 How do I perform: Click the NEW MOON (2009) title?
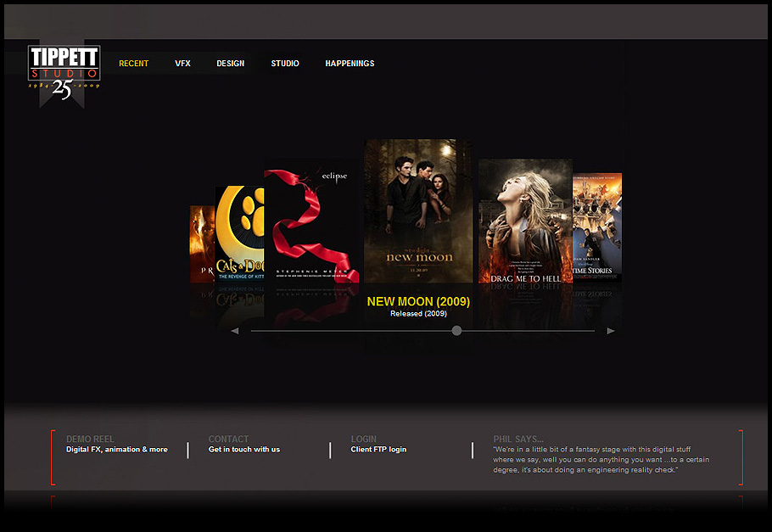point(418,301)
